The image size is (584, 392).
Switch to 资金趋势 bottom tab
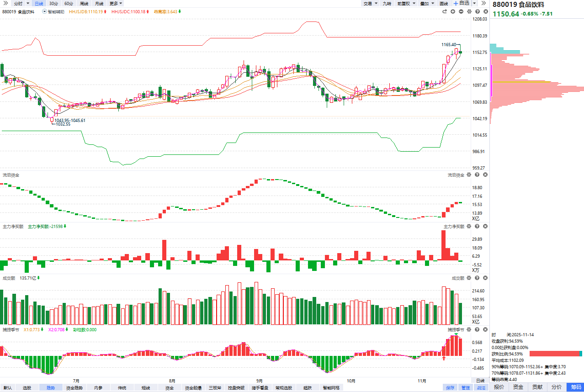click(74, 387)
